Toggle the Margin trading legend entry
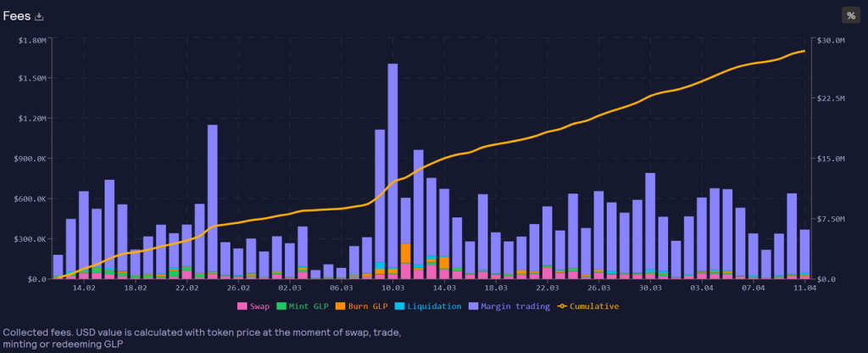Image resolution: width=868 pixels, height=353 pixels. pos(515,305)
